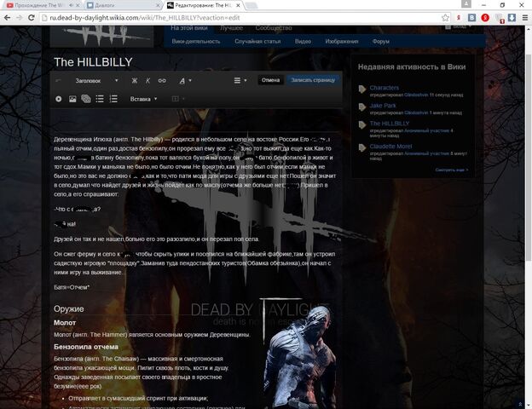Open a new browser tab
Screen dimensions: 532x409
tap(251, 5)
